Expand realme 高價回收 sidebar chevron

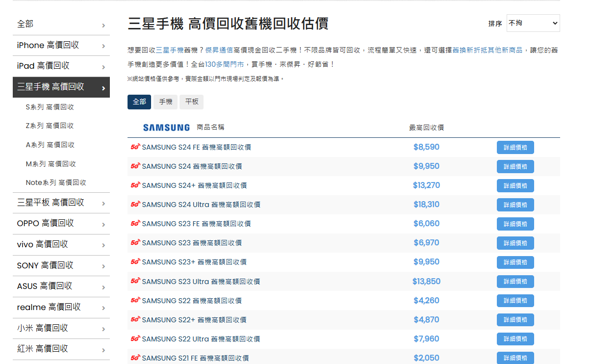[103, 308]
